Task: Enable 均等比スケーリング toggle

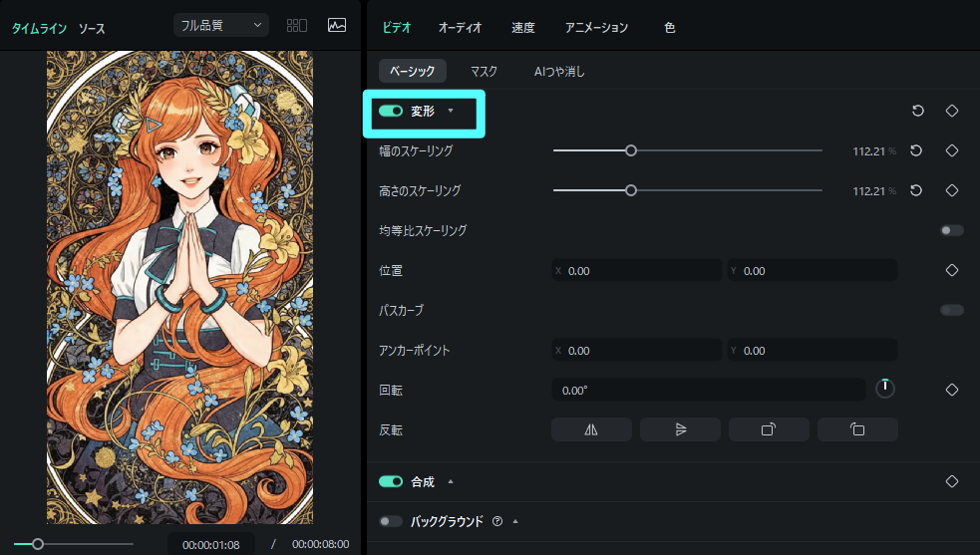Action: (x=952, y=230)
